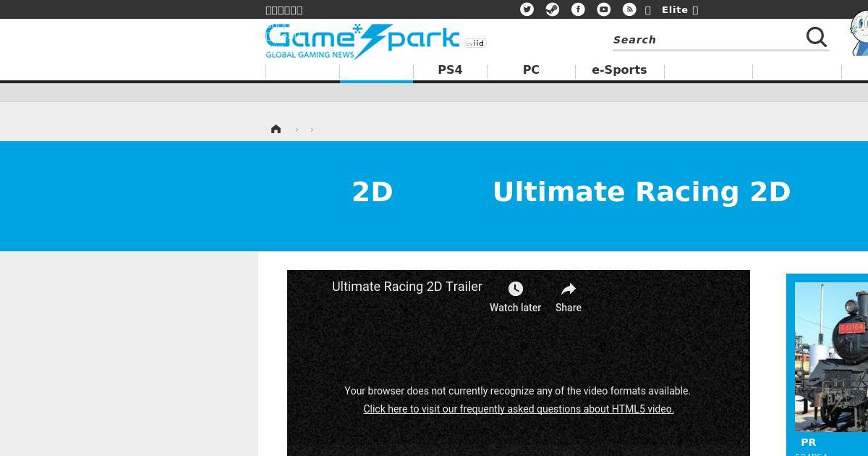Click the Game*Spark logo

click(x=362, y=41)
